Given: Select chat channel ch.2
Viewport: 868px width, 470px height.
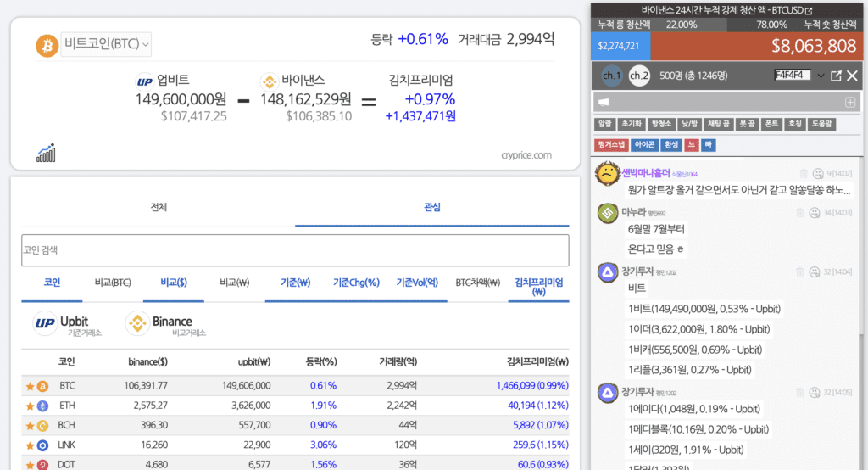Looking at the screenshot, I should coord(639,76).
